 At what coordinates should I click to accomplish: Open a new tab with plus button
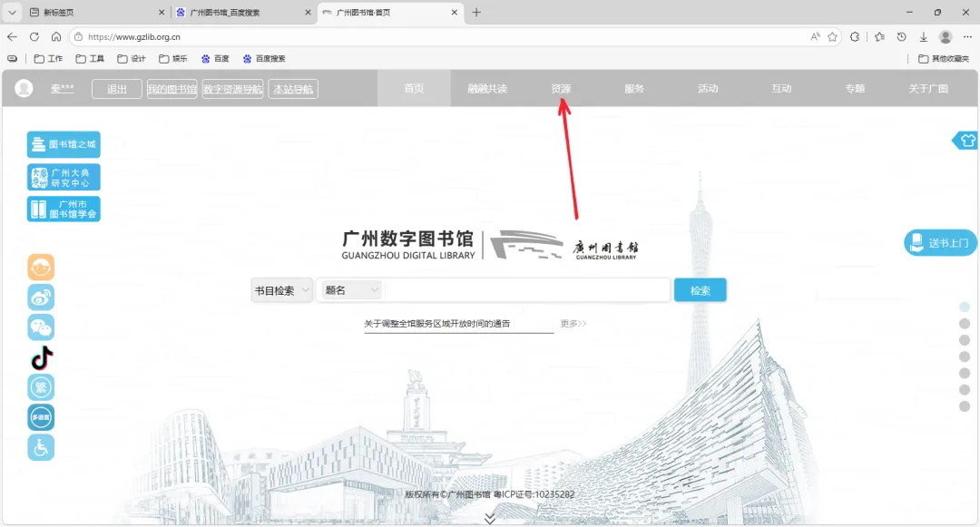(476, 13)
